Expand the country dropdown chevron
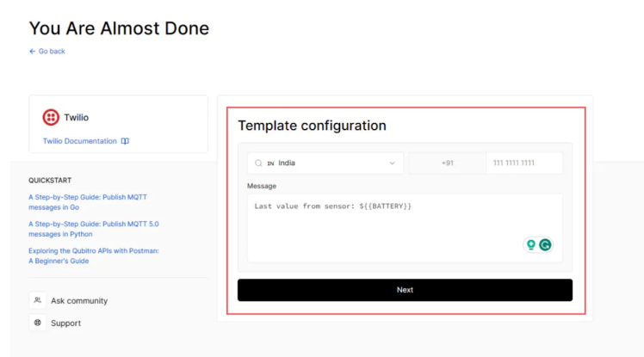644x357 pixels. point(393,163)
